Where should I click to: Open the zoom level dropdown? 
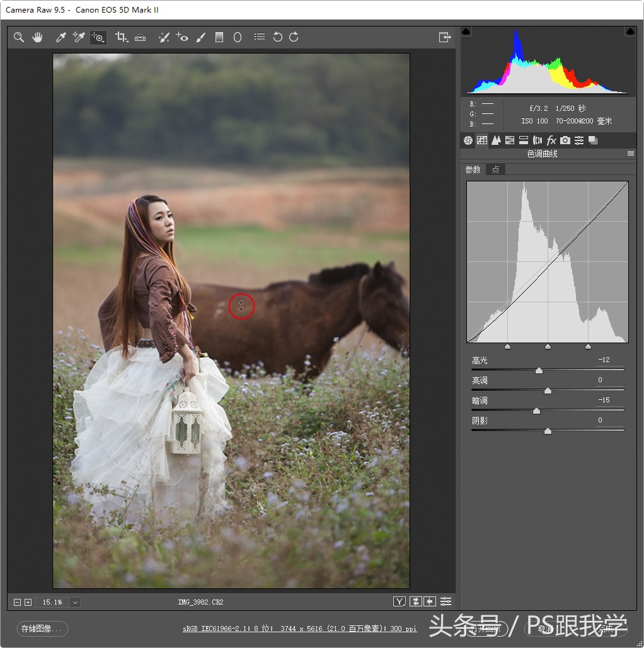(x=74, y=602)
